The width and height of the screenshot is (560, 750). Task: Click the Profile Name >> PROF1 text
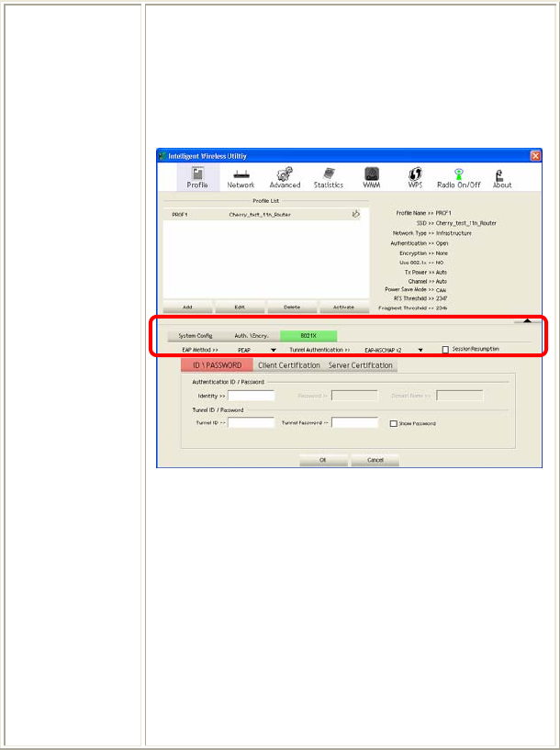(x=424, y=213)
